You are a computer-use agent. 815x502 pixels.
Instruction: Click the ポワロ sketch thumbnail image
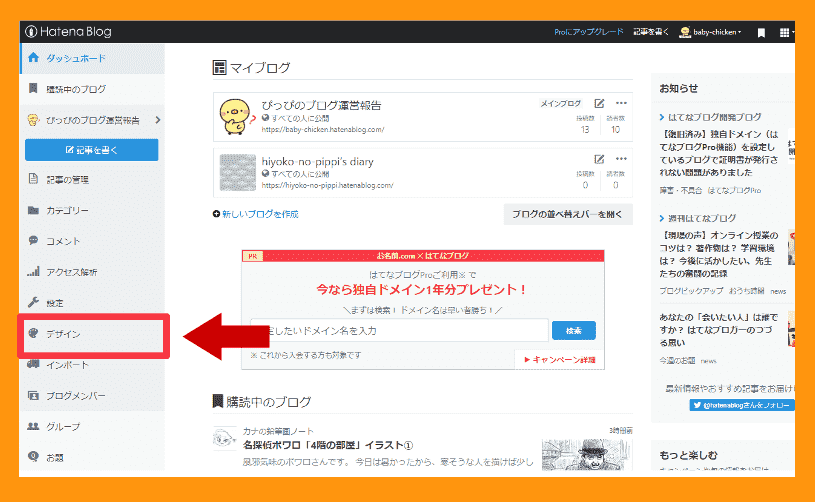tap(587, 455)
